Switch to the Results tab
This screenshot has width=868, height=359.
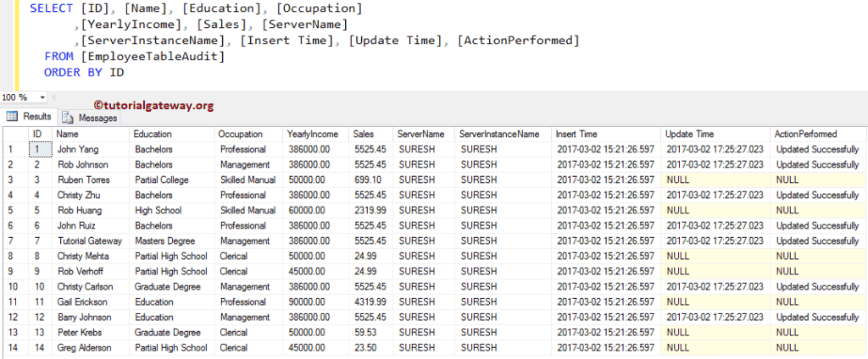coord(30,117)
